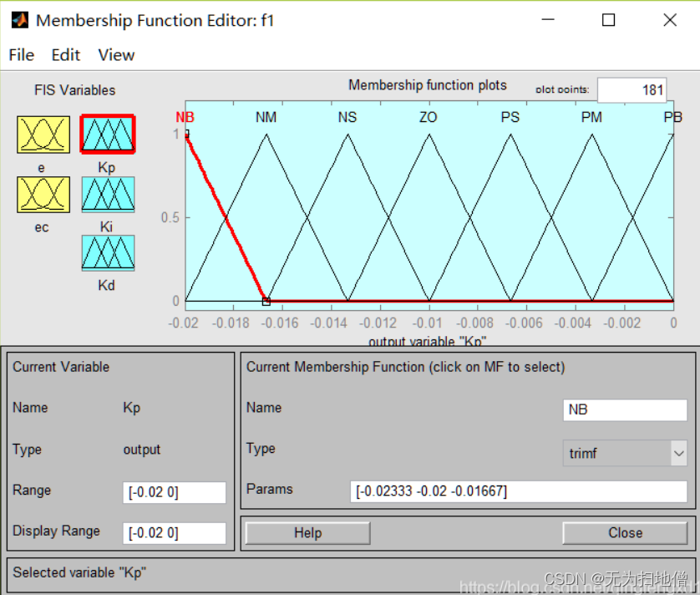The height and width of the screenshot is (595, 700).
Task: Select the ec input variable icon
Action: point(43,195)
